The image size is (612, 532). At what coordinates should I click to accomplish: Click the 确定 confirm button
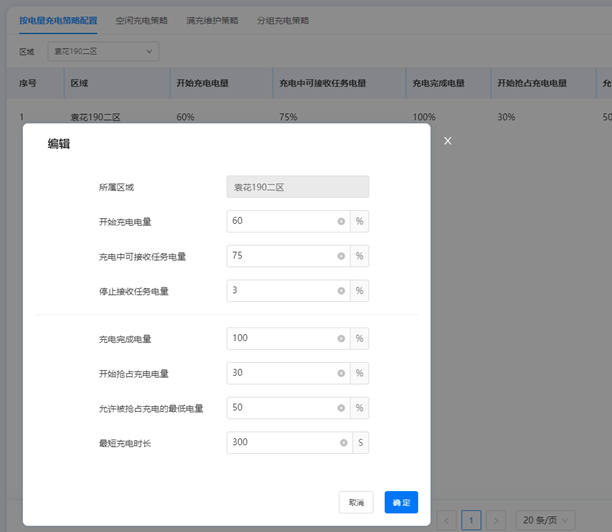pyautogui.click(x=401, y=502)
